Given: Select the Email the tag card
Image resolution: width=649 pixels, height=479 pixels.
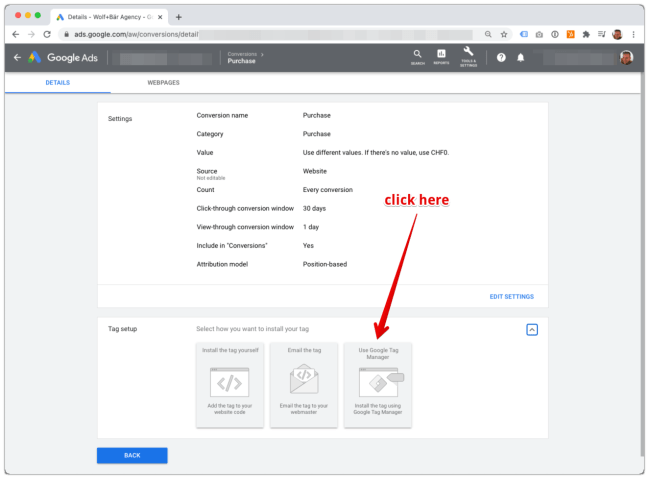Looking at the screenshot, I should [303, 385].
